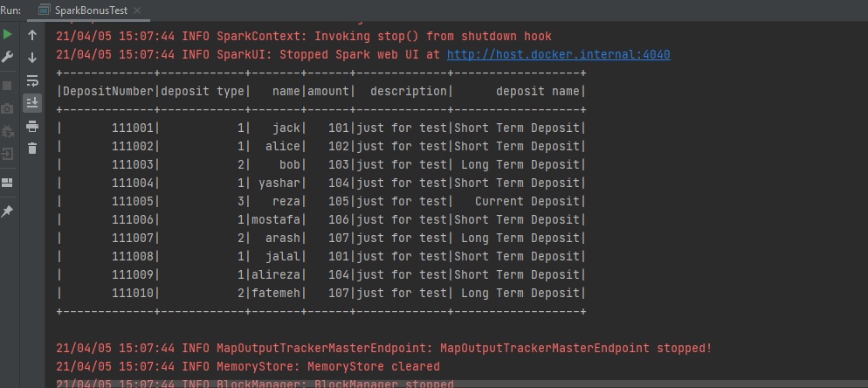
Task: Click the down arrow console icon
Action: (x=32, y=58)
